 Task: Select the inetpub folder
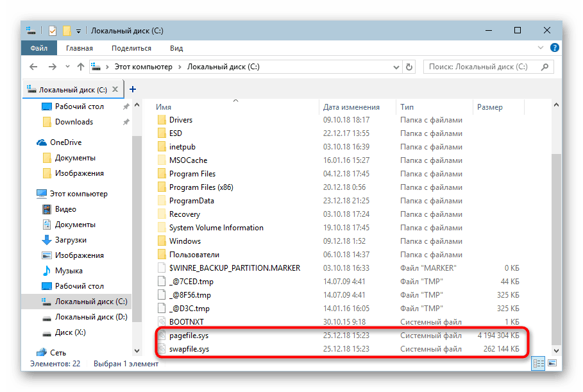coord(182,147)
